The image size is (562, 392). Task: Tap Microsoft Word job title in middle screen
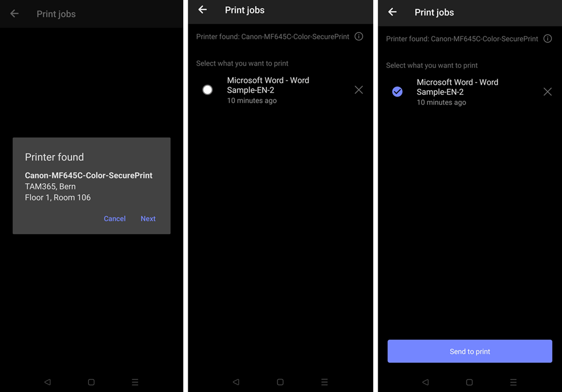pyautogui.click(x=268, y=85)
